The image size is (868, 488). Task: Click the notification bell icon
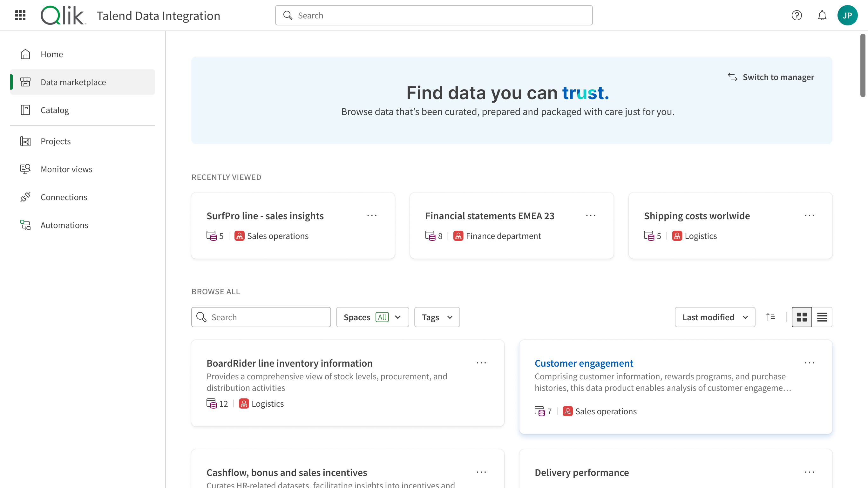pos(822,16)
